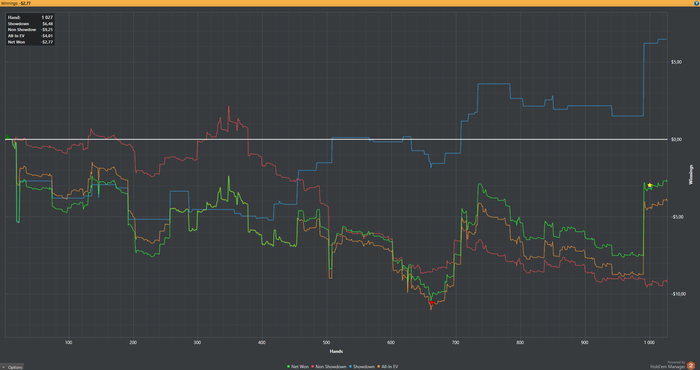This screenshot has width=700, height=370.
Task: Toggle the Showdown legend entry
Action: [x=362, y=366]
